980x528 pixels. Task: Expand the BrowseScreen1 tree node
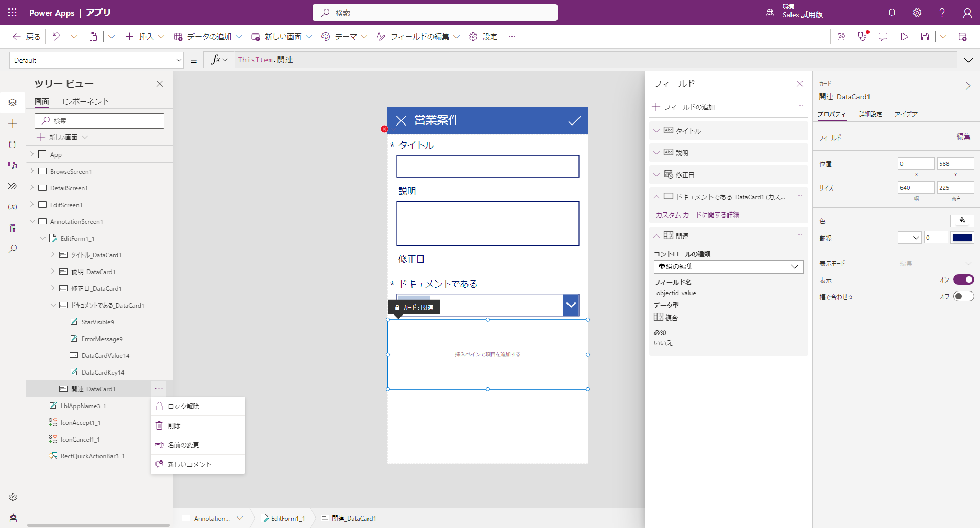click(x=32, y=171)
